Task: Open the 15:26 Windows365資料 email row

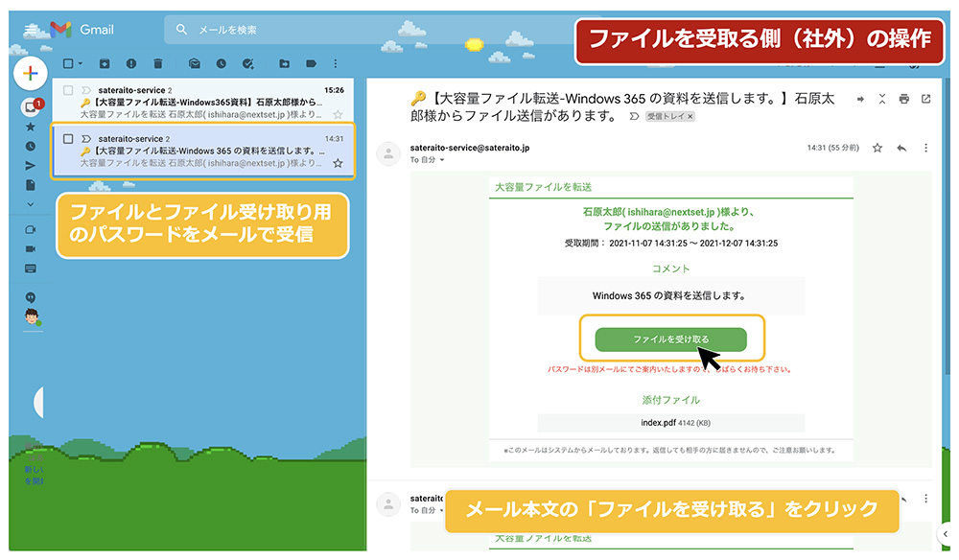Action: point(203,102)
